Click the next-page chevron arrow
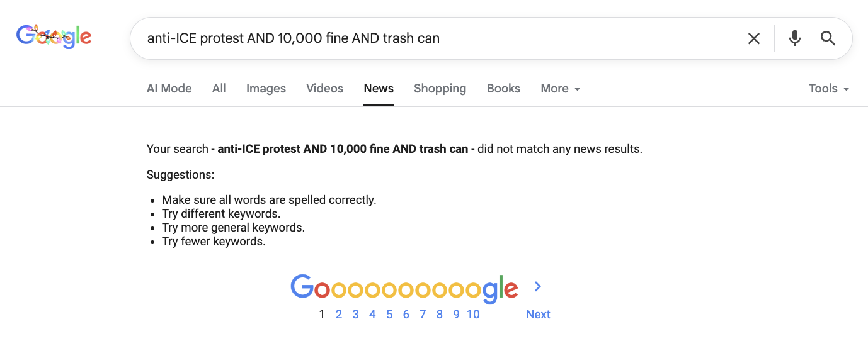This screenshot has height=346, width=868. pos(537,287)
